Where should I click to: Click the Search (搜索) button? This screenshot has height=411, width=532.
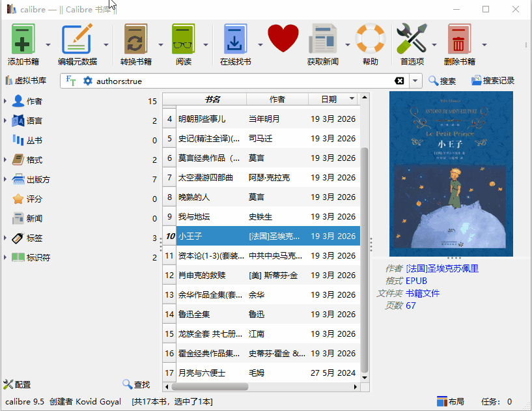[x=442, y=81]
